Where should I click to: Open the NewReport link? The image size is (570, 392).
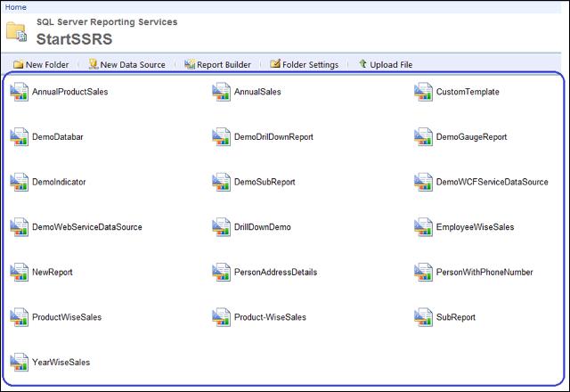click(52, 272)
